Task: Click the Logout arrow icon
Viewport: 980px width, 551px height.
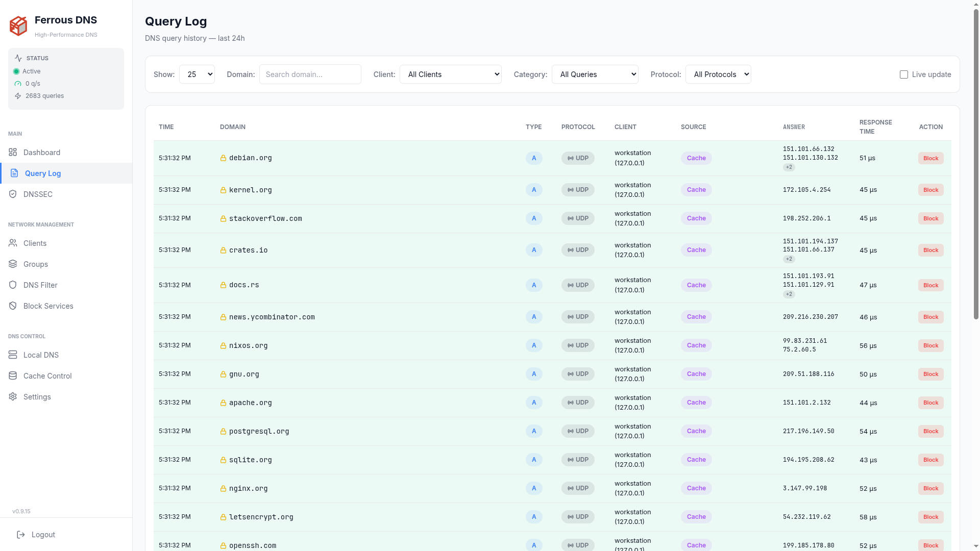Action: (21, 535)
